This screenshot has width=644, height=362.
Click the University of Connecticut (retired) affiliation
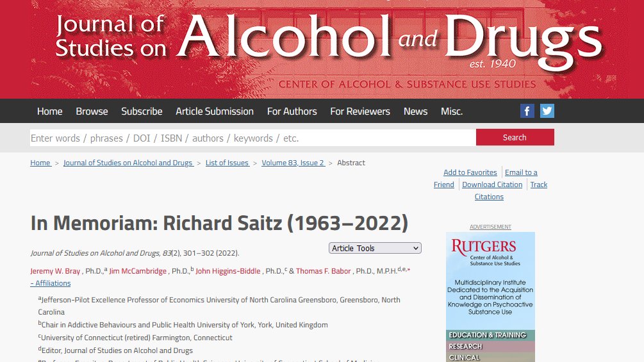click(x=135, y=338)
